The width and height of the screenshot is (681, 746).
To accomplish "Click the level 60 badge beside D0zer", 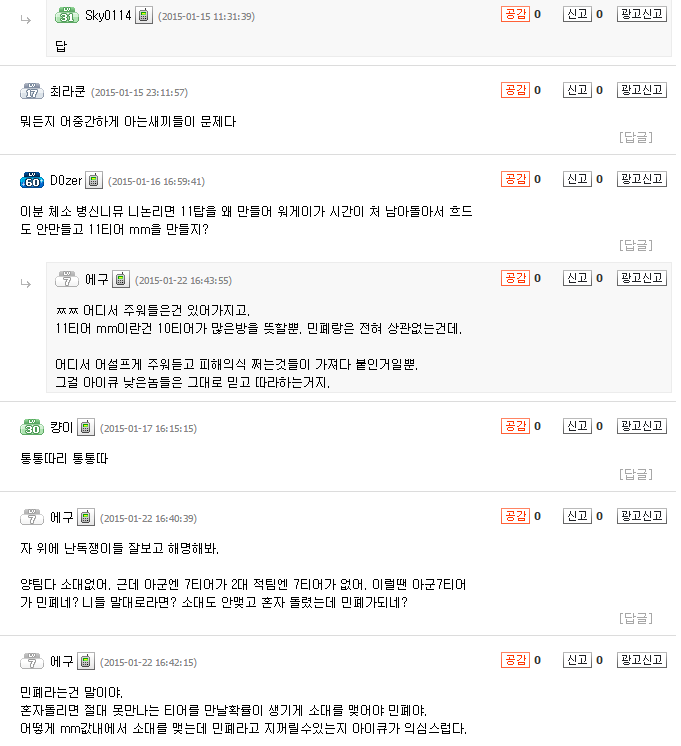I will pyautogui.click(x=32, y=181).
